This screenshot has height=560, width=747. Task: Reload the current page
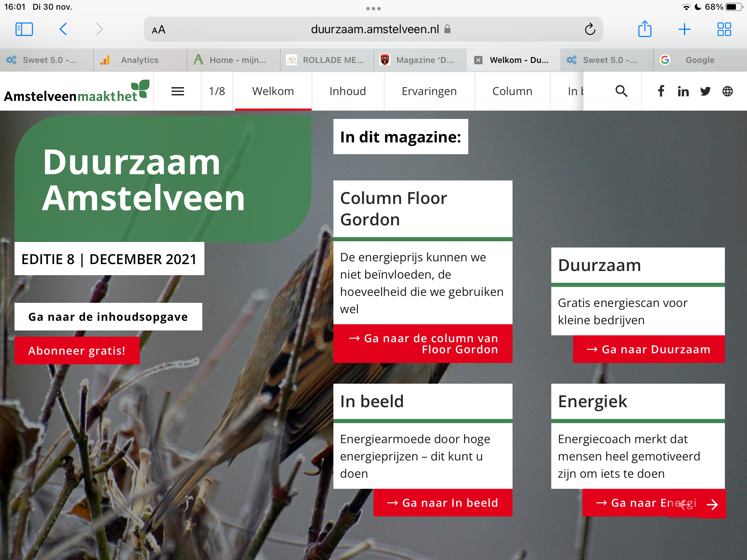[590, 29]
